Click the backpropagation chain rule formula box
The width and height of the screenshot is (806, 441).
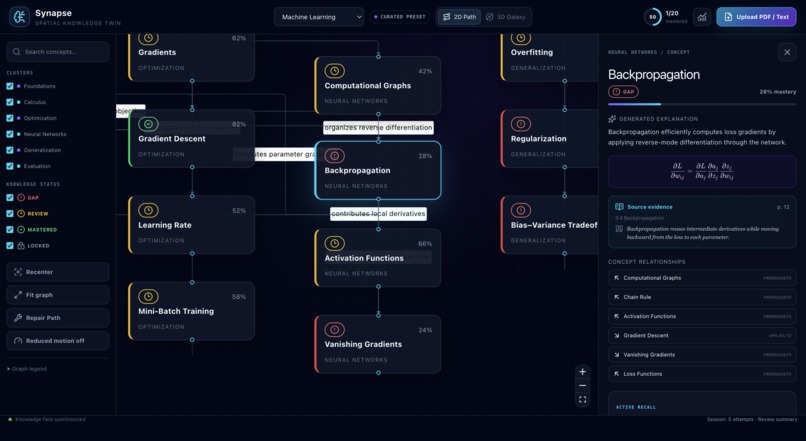point(702,171)
